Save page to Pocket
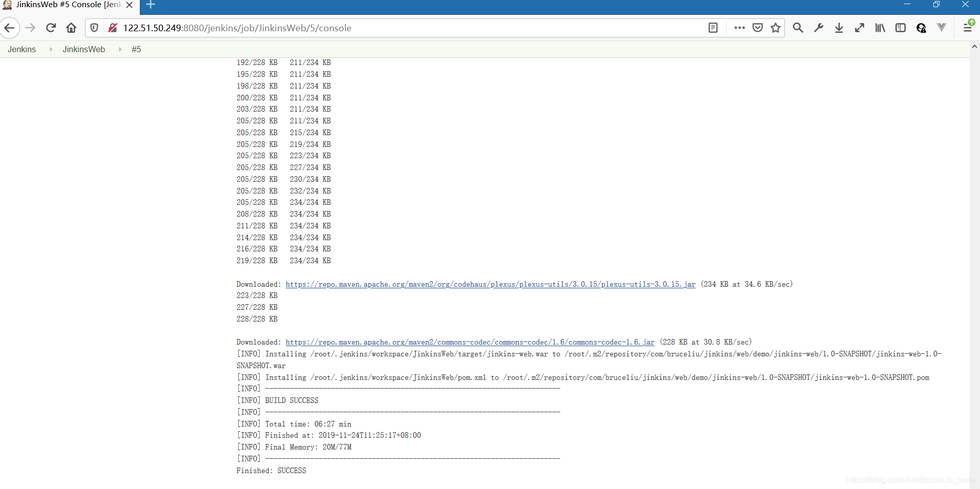The width and height of the screenshot is (980, 489). (x=758, y=28)
